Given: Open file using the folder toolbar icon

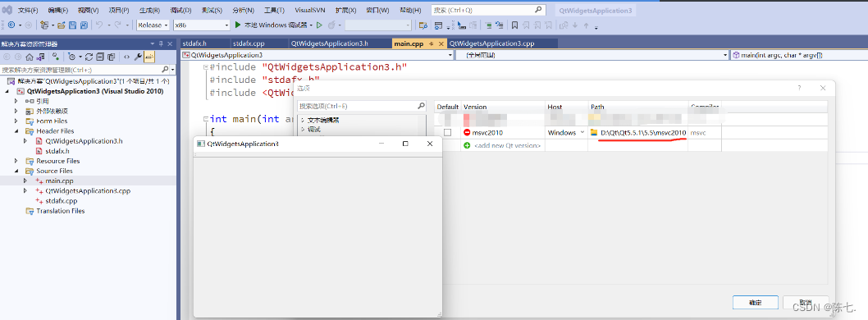Looking at the screenshot, I should point(62,25).
